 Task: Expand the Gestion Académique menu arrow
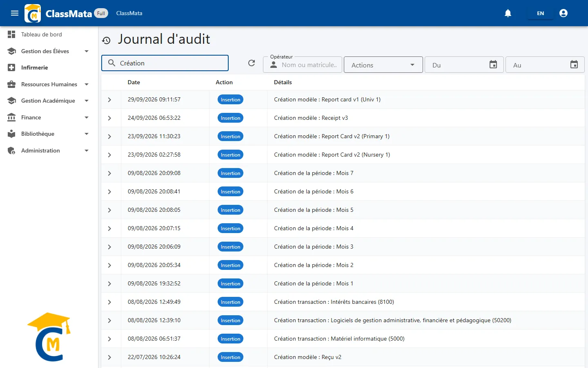pyautogui.click(x=87, y=101)
